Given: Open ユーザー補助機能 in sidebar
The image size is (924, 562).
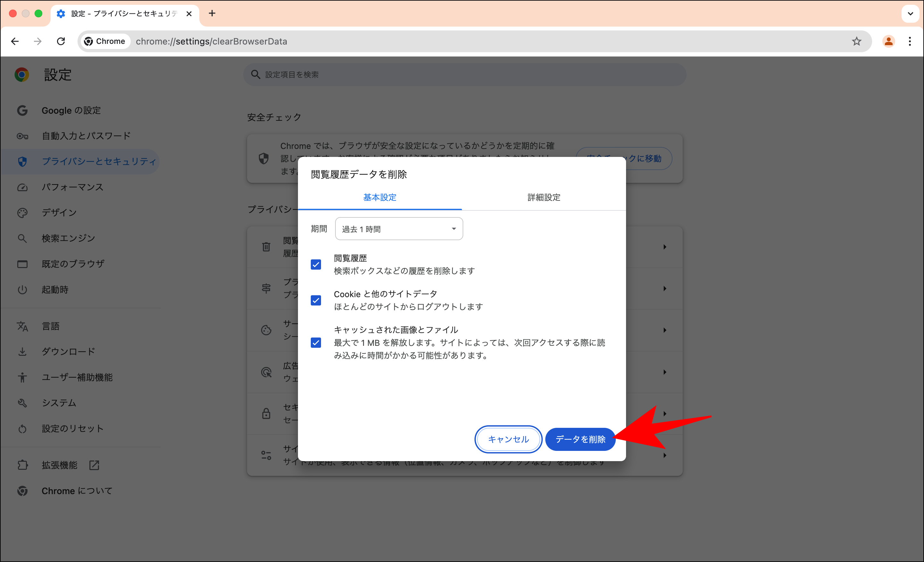Looking at the screenshot, I should tap(81, 377).
